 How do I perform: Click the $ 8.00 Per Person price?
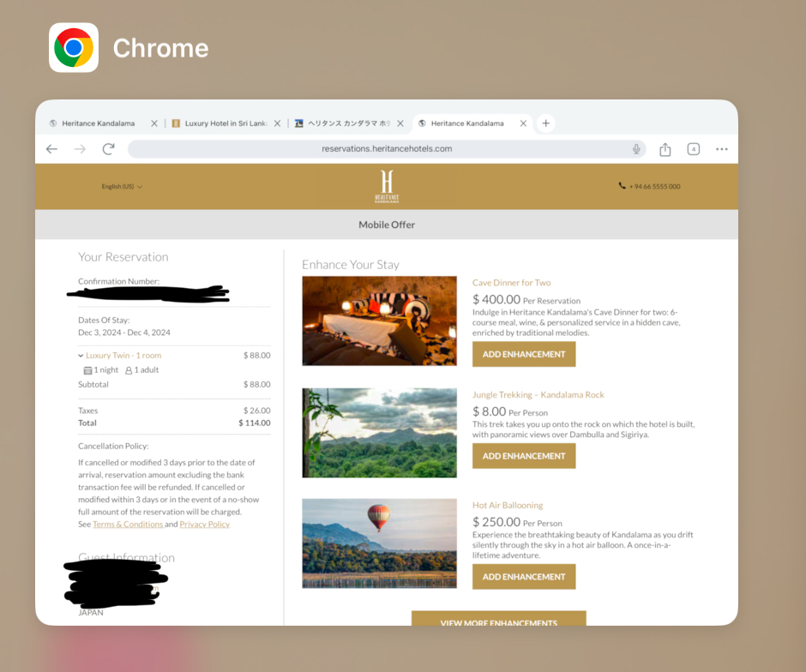510,411
